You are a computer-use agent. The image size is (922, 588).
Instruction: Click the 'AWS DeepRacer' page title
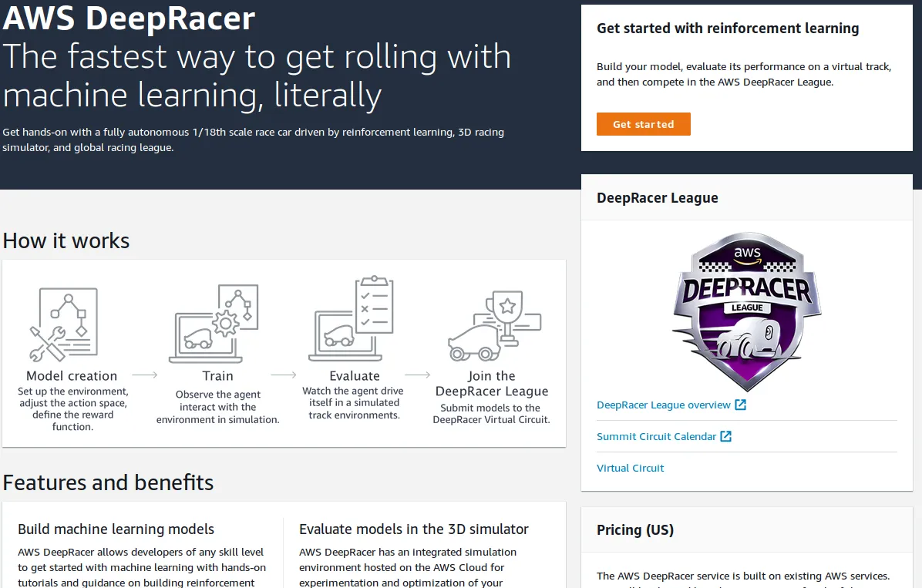click(129, 18)
